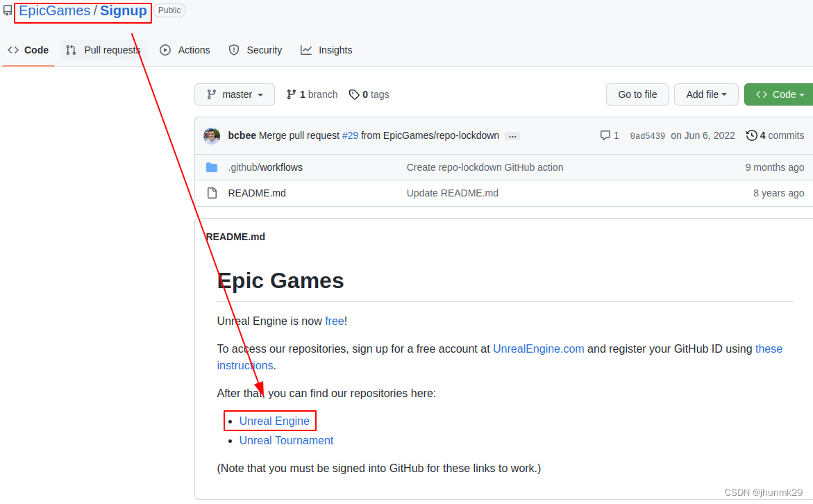Open pull request #29 link

point(350,136)
